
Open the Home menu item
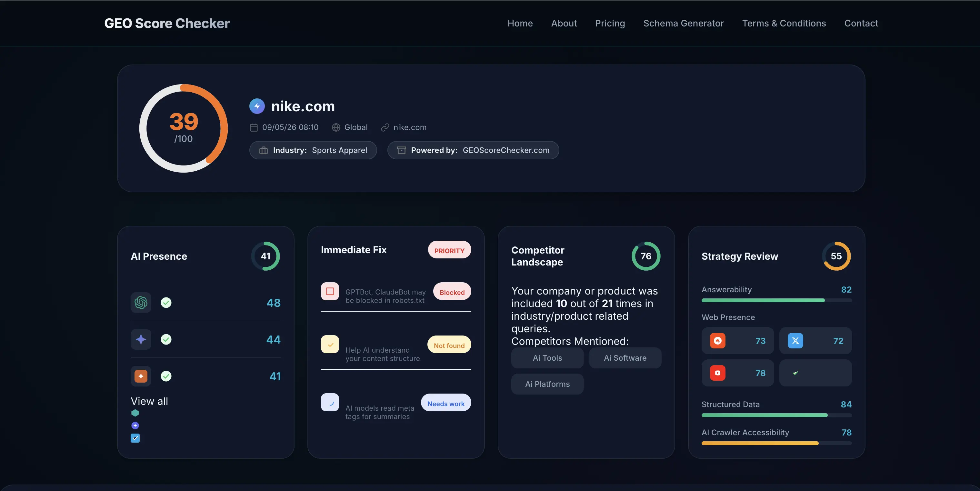coord(520,23)
